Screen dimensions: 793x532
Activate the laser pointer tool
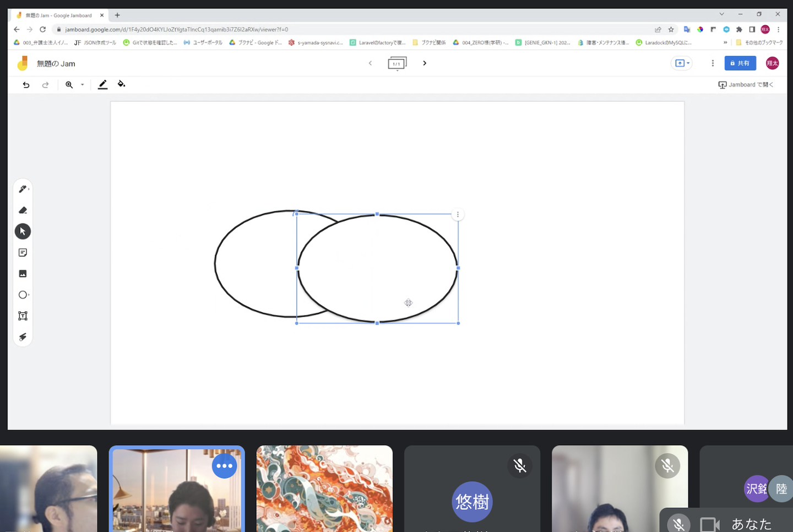pyautogui.click(x=23, y=337)
